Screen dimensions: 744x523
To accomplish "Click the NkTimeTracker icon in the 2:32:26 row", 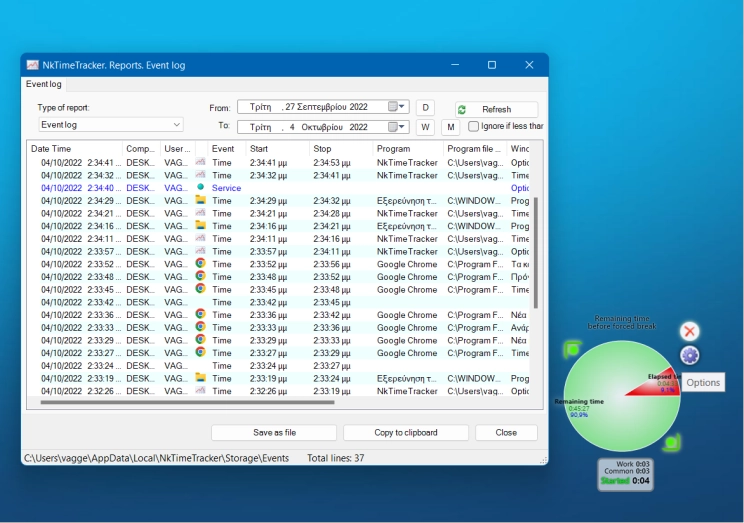I will coord(201,391).
